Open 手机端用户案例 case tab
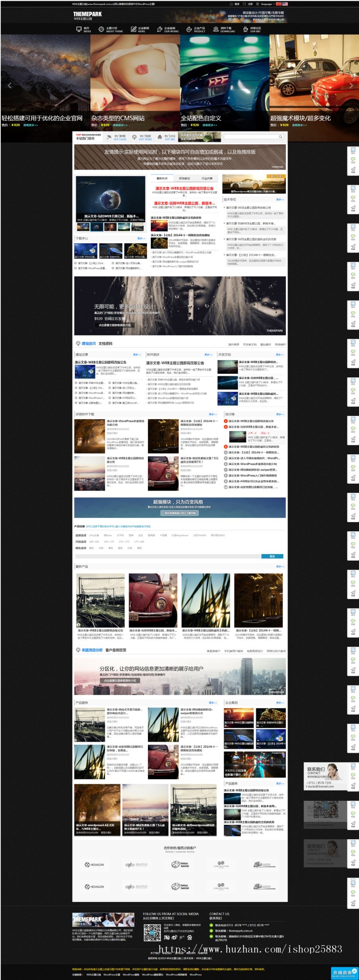Viewport: 359px width, 980px height. pos(234,651)
